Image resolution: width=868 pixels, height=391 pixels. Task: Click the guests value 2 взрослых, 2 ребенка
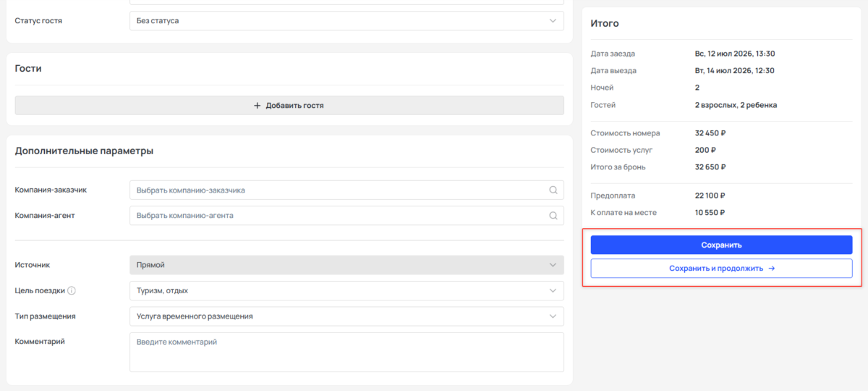(736, 105)
